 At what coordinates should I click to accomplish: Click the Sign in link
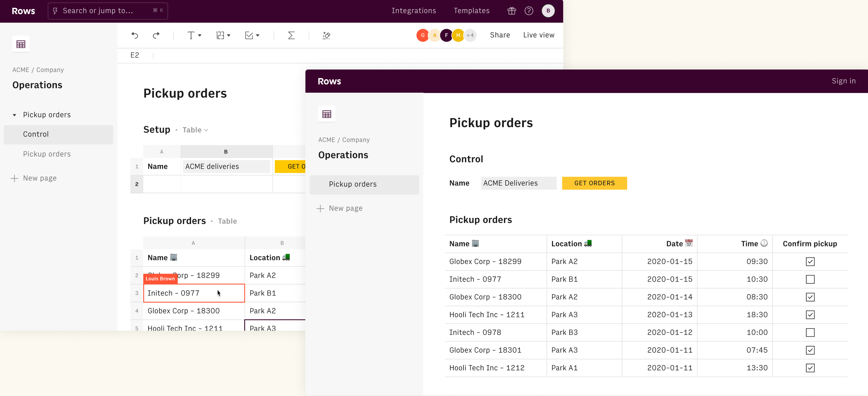coord(843,81)
